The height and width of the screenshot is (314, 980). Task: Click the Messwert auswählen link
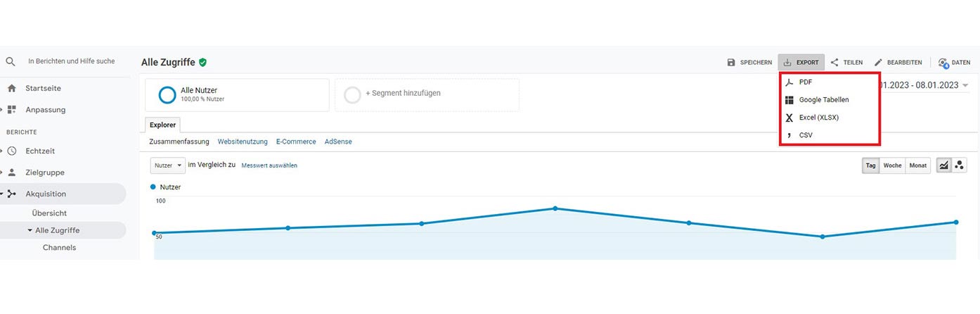point(269,165)
